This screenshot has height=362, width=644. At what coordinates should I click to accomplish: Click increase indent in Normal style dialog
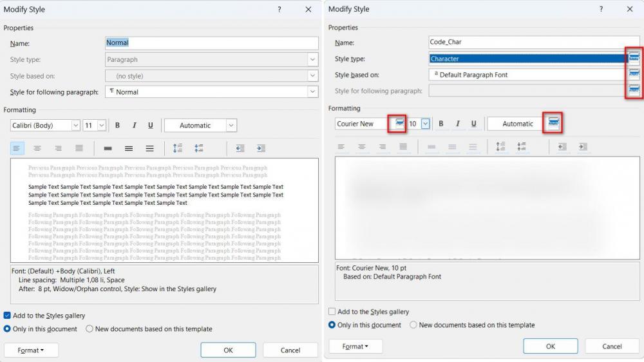[261, 148]
